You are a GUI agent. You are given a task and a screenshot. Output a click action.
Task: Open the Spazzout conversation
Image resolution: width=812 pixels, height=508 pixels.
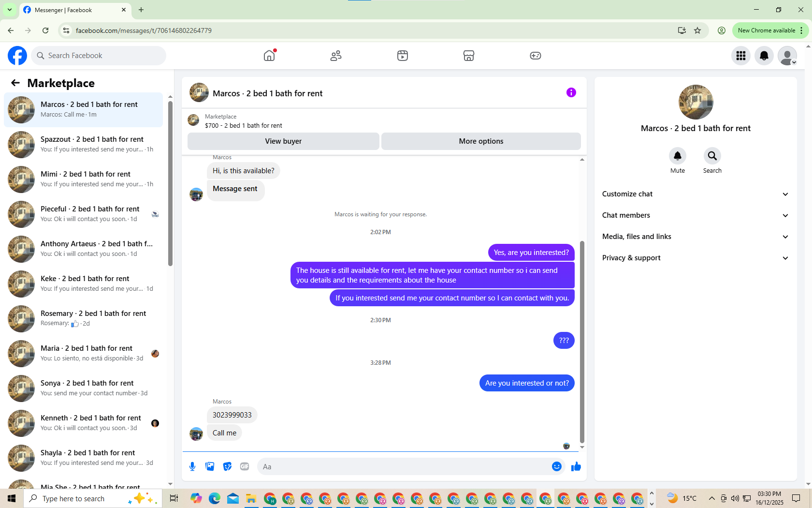[x=83, y=145]
